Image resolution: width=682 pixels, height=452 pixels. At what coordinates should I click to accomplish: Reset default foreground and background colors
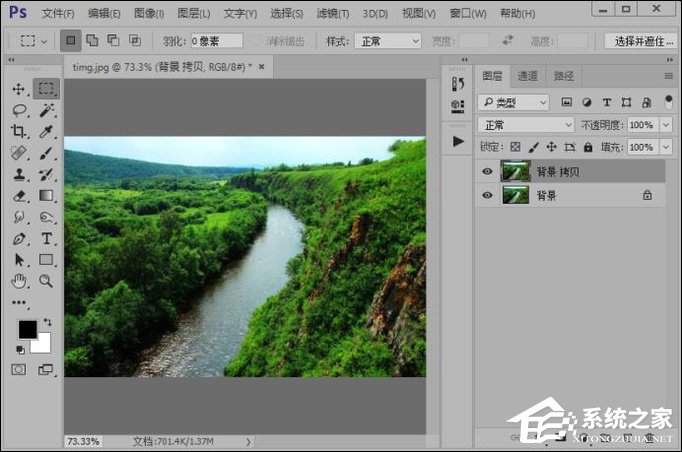tap(20, 349)
